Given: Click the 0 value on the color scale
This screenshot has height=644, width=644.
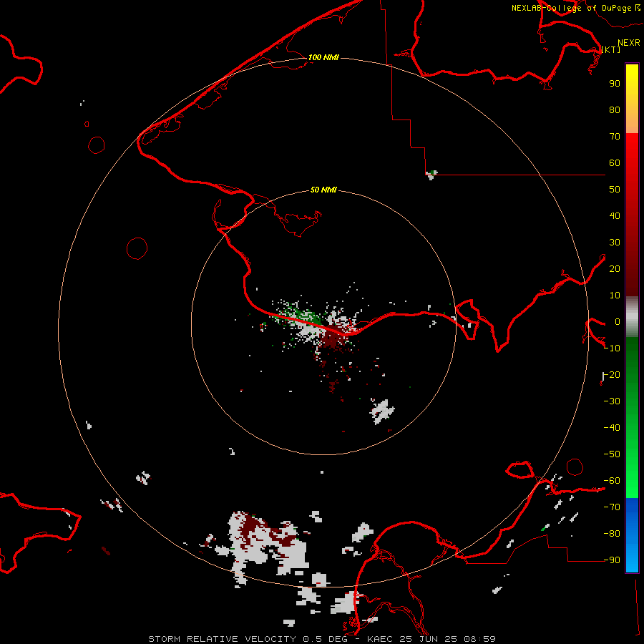Looking at the screenshot, I should (618, 321).
